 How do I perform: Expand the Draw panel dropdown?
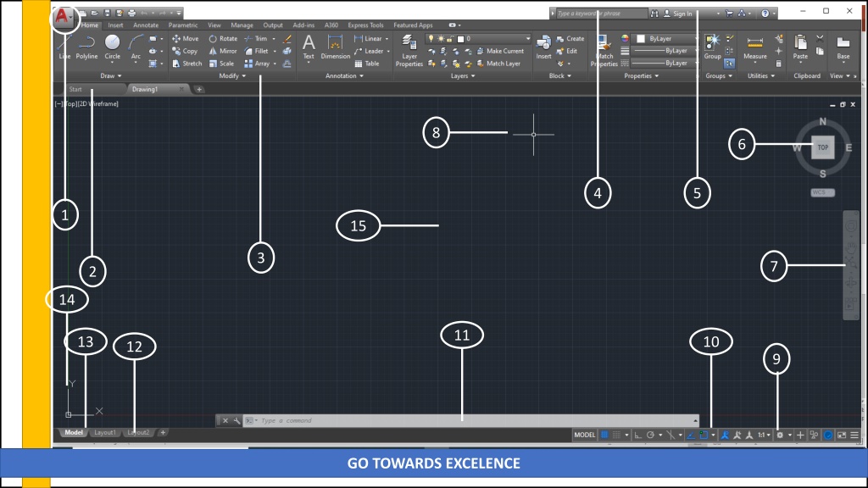[x=111, y=75]
